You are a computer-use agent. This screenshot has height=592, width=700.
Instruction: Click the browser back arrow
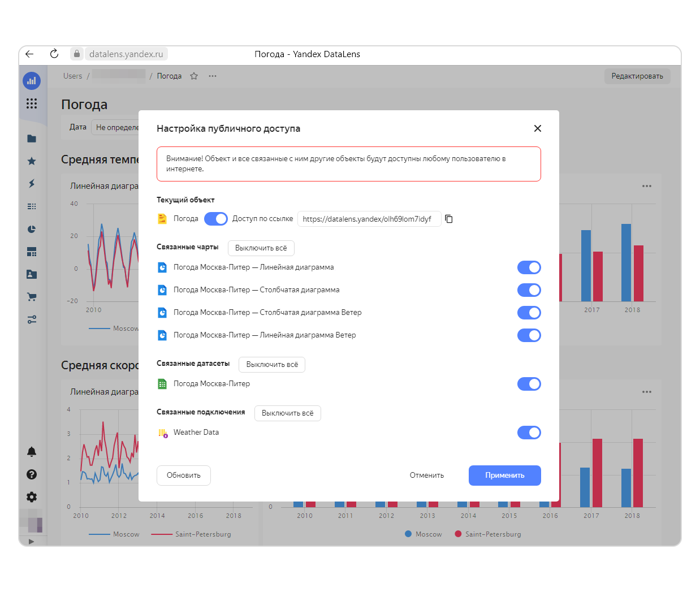click(x=29, y=54)
